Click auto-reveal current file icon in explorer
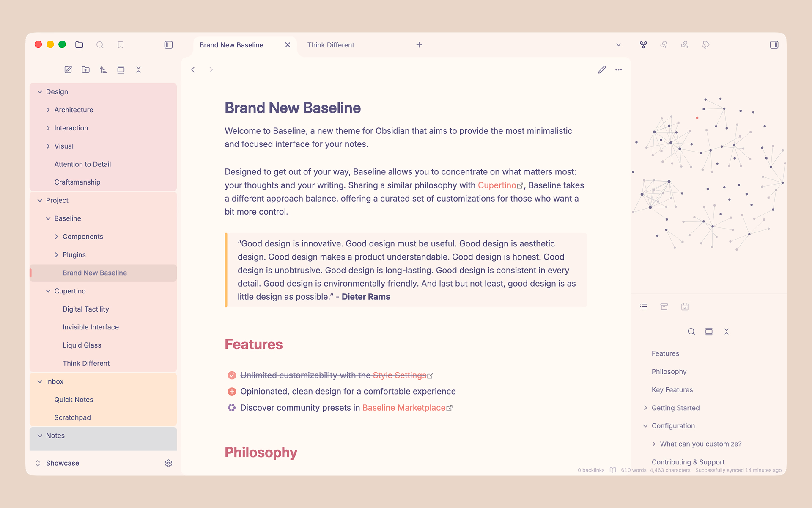812x508 pixels. coord(121,70)
